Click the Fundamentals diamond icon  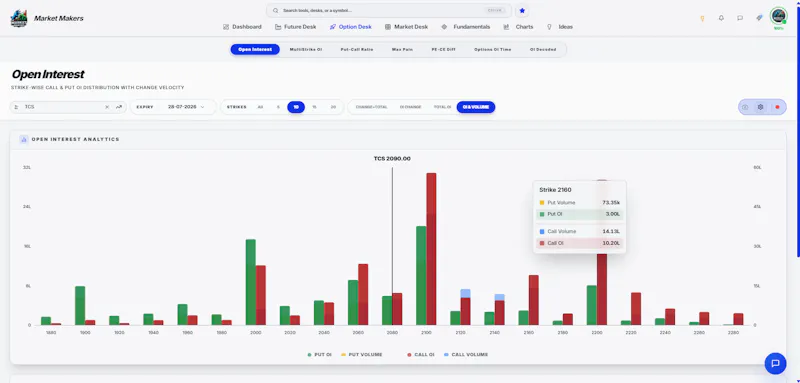coord(444,27)
